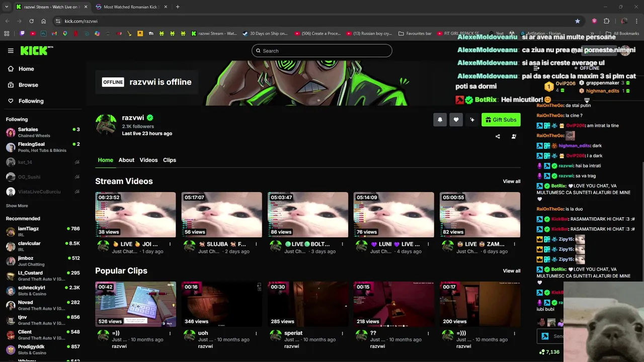Open options menu for LUNI LIVE video
The width and height of the screenshot is (644, 362).
coord(428,244)
